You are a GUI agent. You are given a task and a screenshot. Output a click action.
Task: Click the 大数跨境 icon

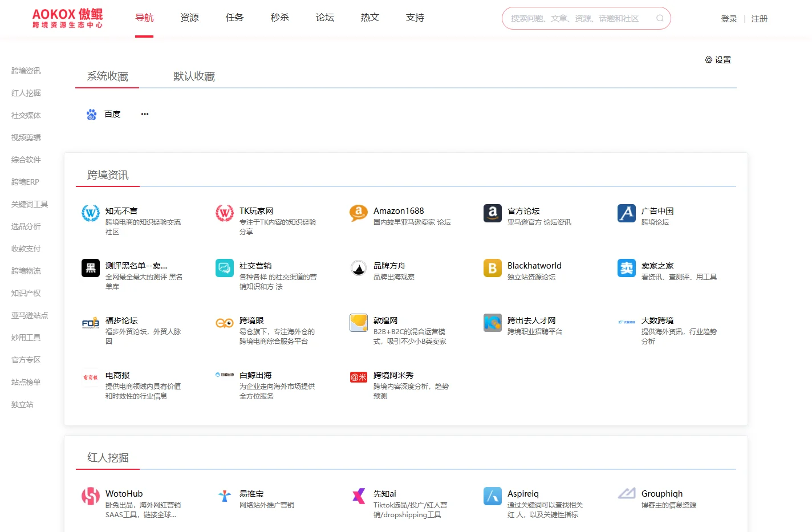(x=627, y=323)
